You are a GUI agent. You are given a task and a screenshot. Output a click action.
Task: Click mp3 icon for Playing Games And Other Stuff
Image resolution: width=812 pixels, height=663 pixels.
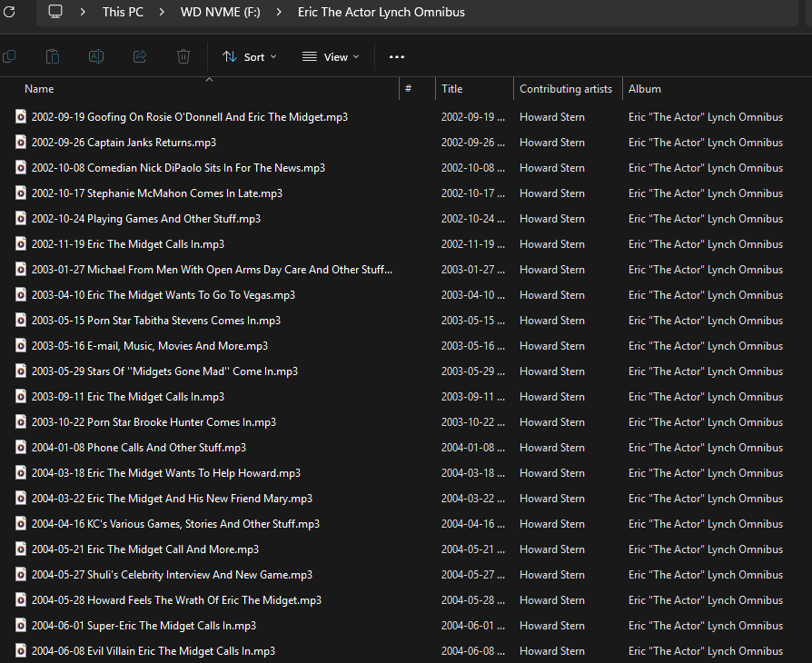click(x=21, y=218)
